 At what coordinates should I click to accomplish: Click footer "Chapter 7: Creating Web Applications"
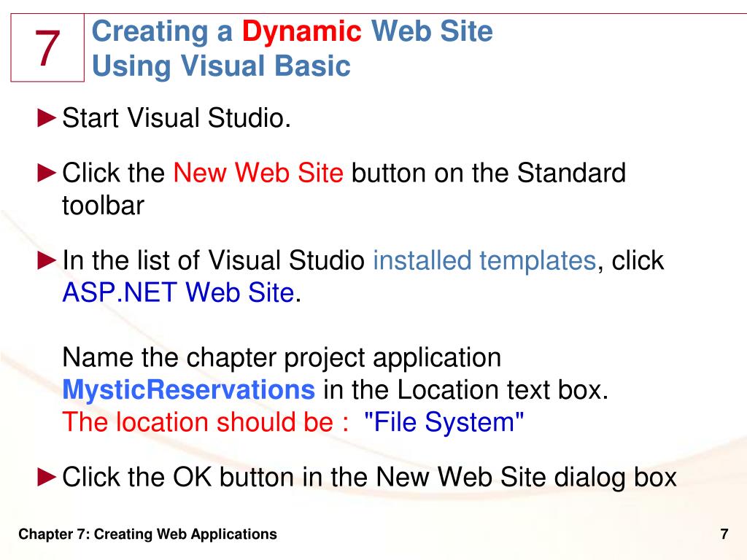[147, 534]
